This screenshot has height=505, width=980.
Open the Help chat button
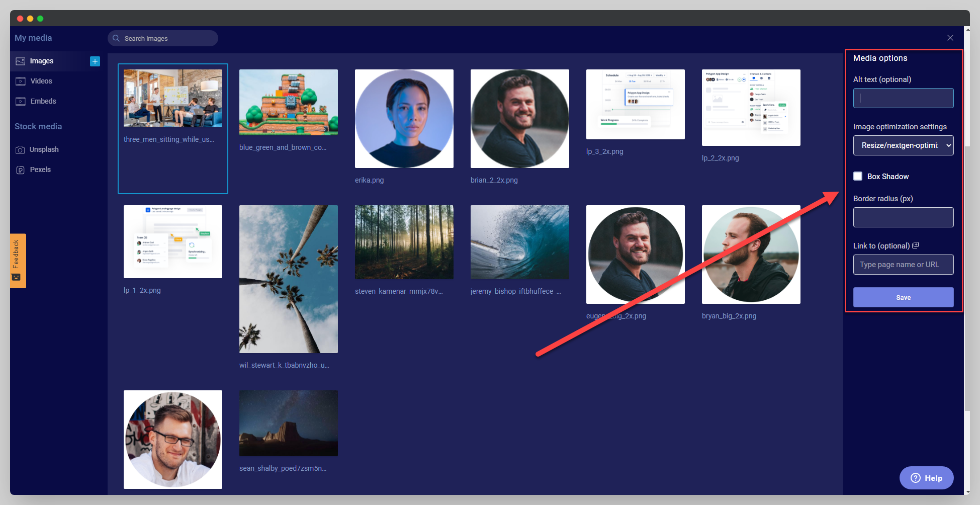(x=926, y=478)
